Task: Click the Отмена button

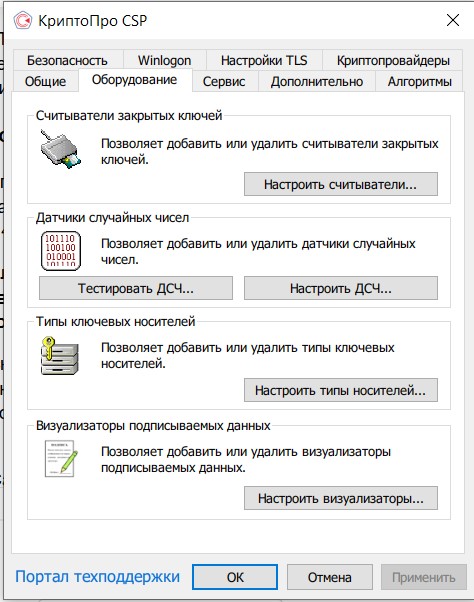Action: coord(330,577)
